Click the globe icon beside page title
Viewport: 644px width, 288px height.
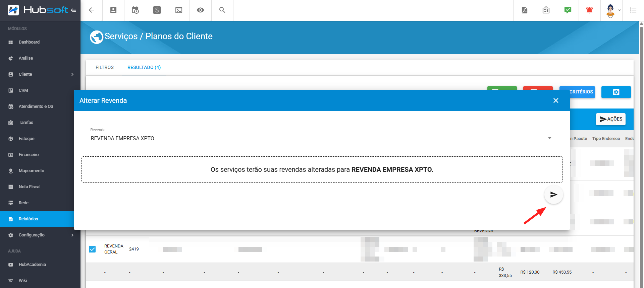pyautogui.click(x=97, y=37)
